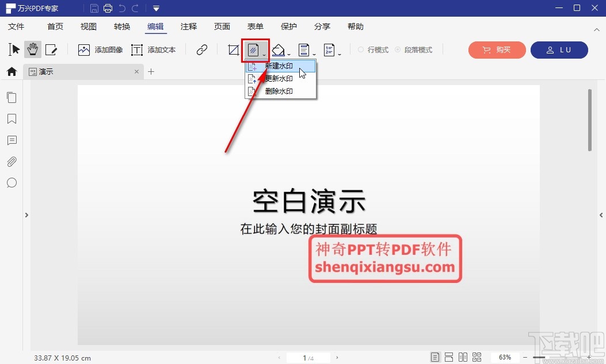Select the Hand tool

[33, 49]
